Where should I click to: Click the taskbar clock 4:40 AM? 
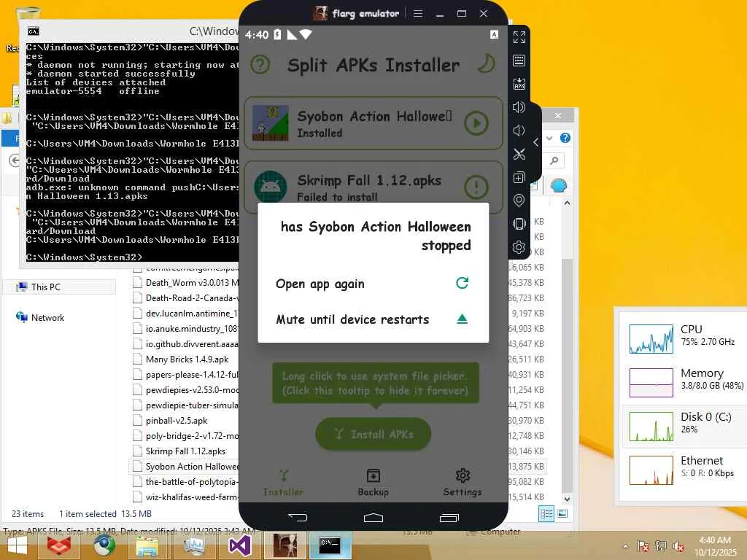[715, 540]
